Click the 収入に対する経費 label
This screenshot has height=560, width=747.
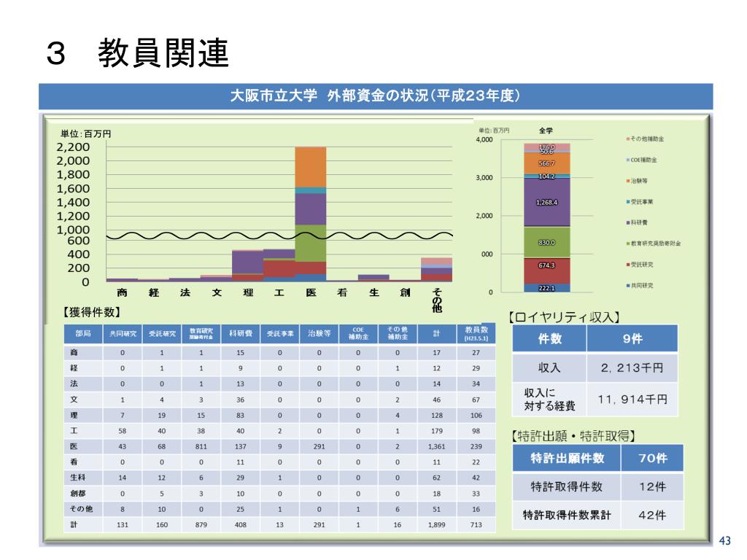549,399
